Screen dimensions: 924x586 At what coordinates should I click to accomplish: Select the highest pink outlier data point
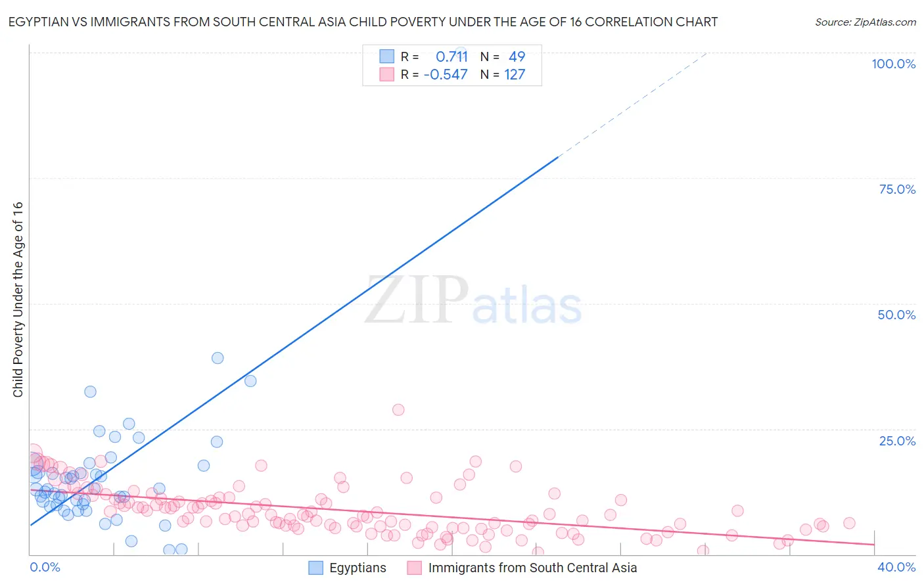tap(398, 410)
